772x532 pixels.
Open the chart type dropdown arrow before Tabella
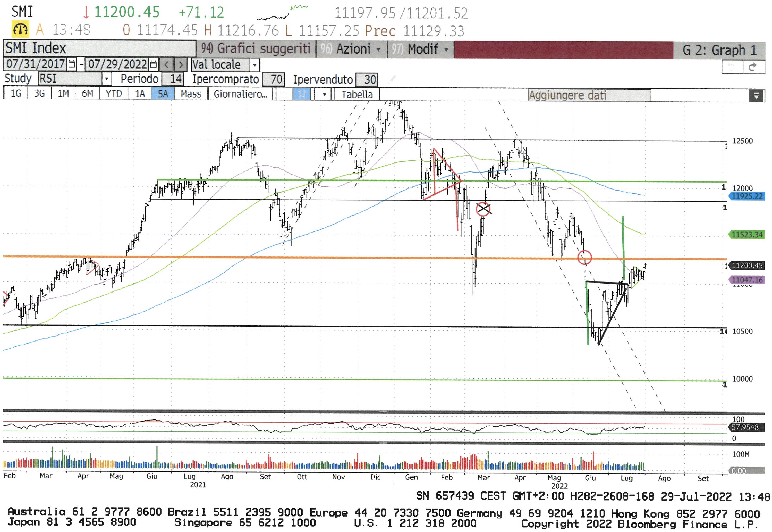tap(324, 94)
